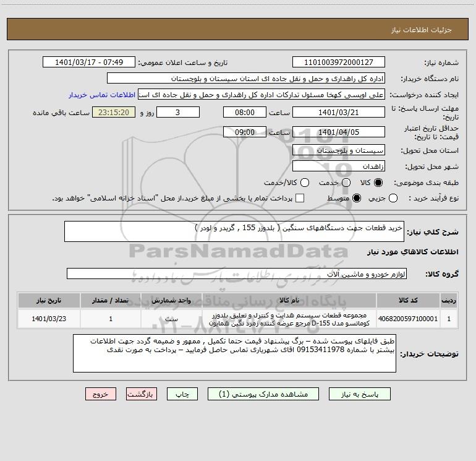The image size is (476, 461).
Task: Click the need date cell 1401/03/23
Action: pyautogui.click(x=49, y=319)
